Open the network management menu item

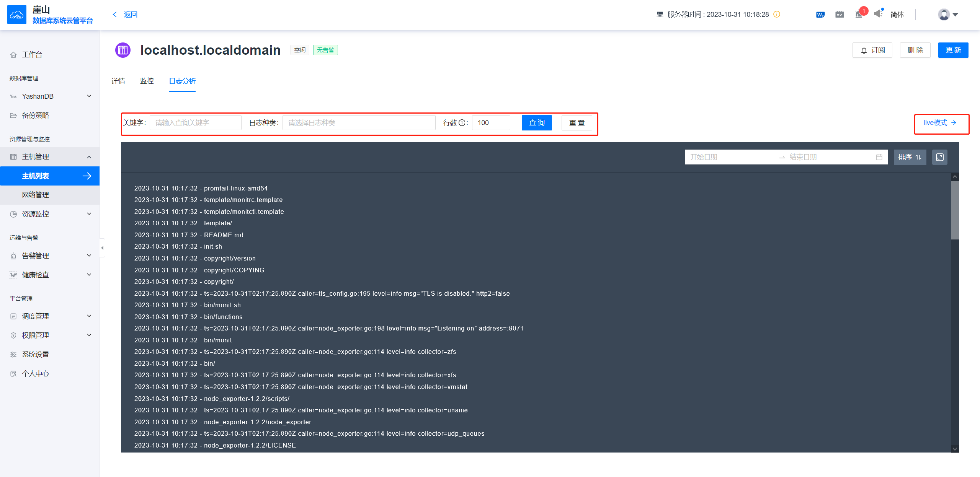(x=35, y=195)
